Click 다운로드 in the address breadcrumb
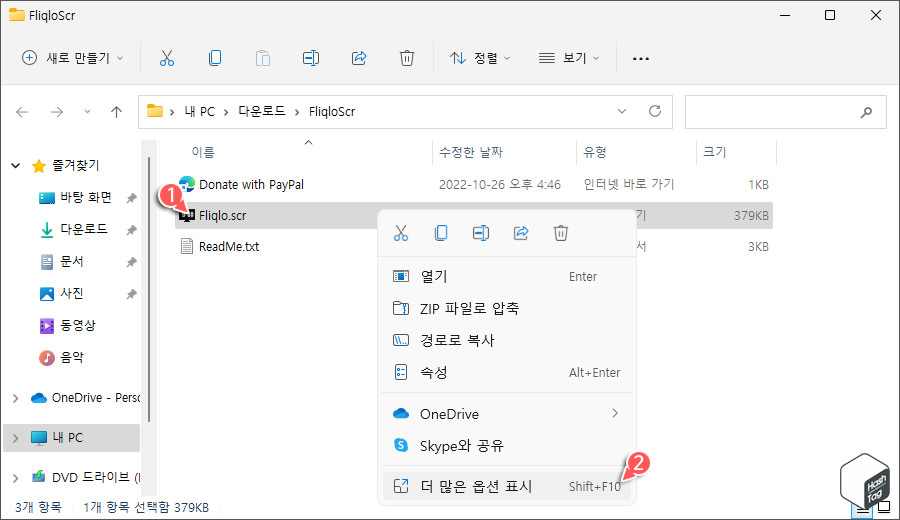The image size is (900, 520). (262, 111)
